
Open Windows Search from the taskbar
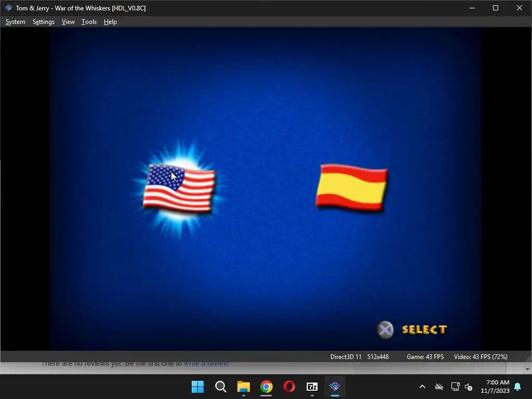click(x=220, y=387)
